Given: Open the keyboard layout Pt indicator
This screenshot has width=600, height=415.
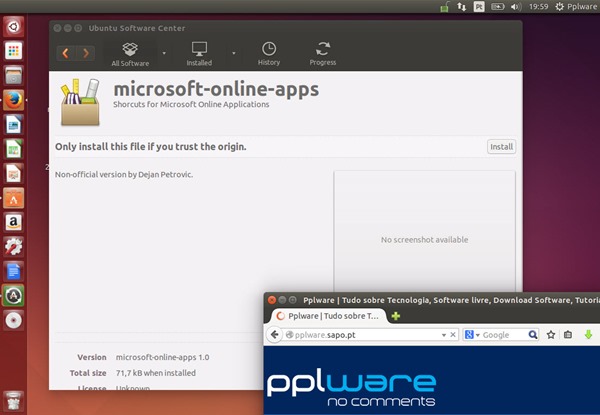Looking at the screenshot, I should click(x=479, y=7).
